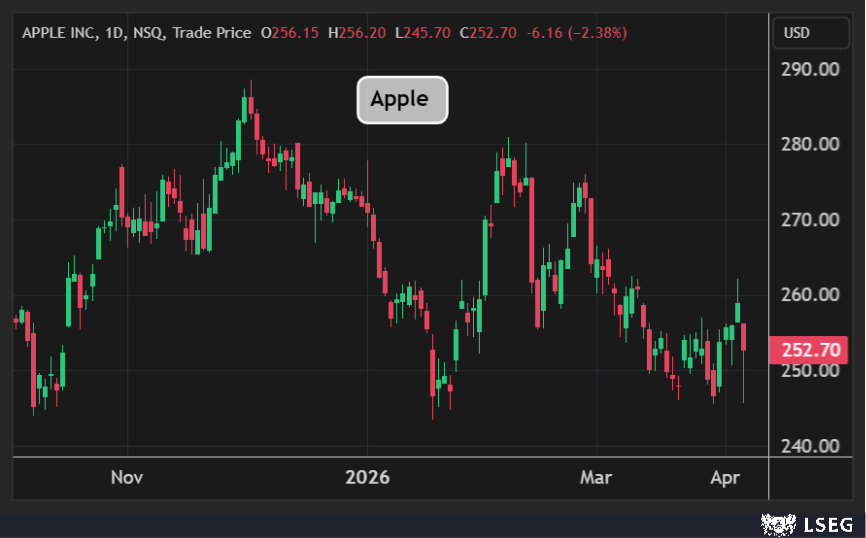Click the 280.00 price axis label
This screenshot has height=538, width=866.
(809, 144)
